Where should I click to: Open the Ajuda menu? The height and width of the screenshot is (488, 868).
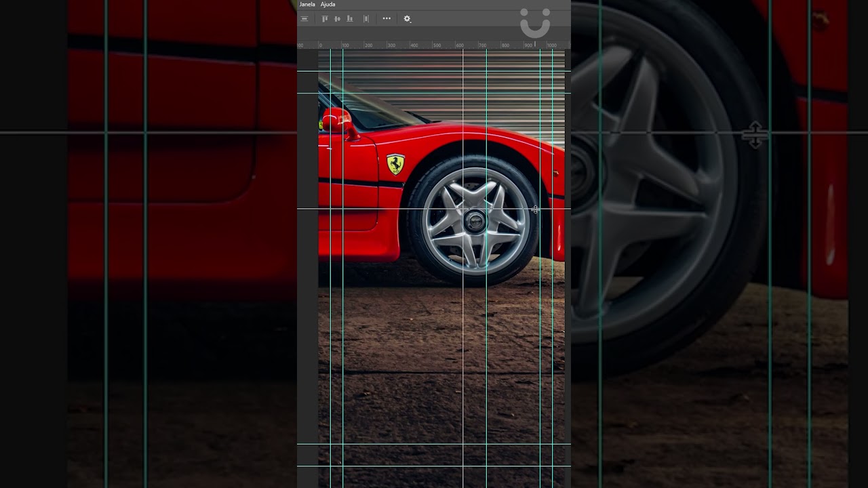tap(328, 4)
